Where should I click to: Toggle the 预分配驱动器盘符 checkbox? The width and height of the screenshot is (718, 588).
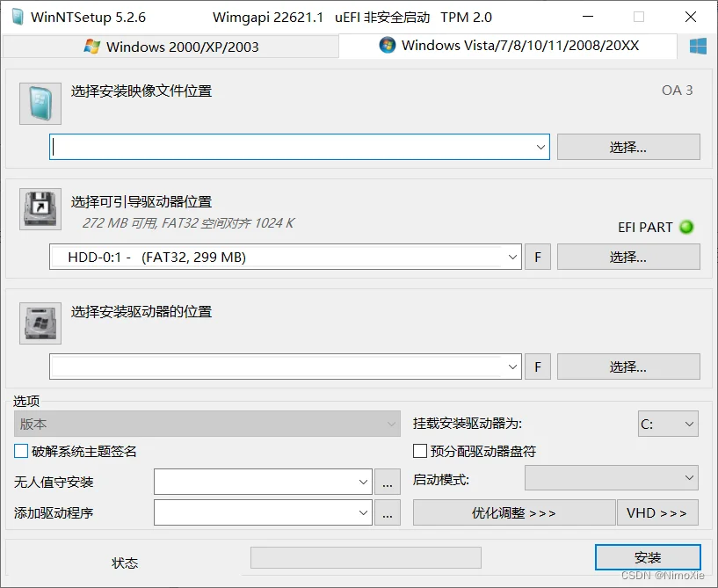point(420,452)
